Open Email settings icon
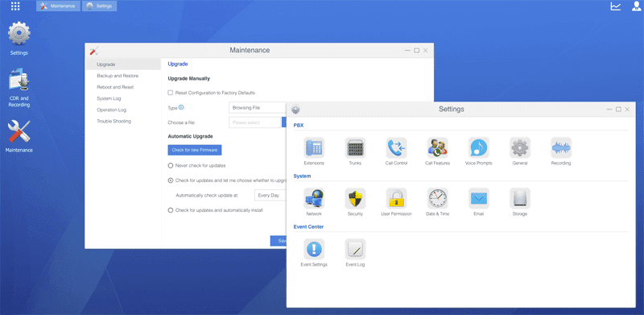Image resolution: width=644 pixels, height=315 pixels. [x=478, y=199]
